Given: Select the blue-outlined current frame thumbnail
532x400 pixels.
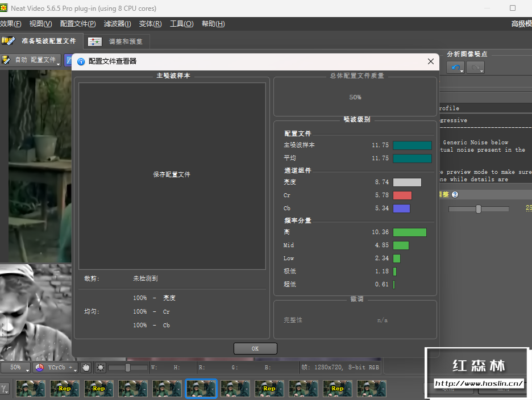Looking at the screenshot, I should click(x=201, y=389).
